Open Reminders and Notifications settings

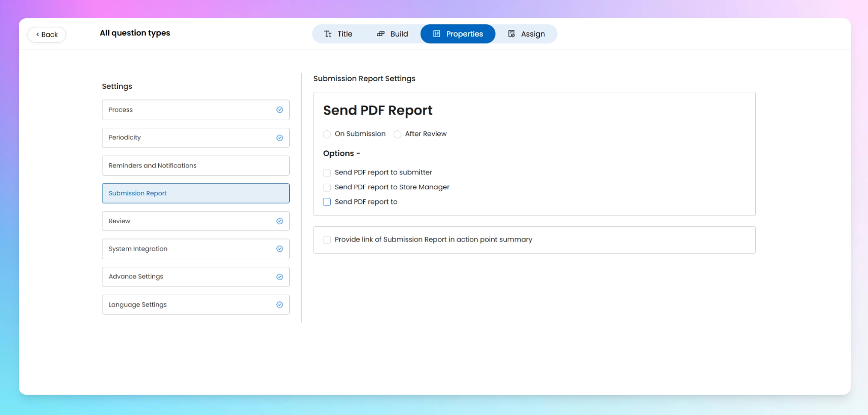195,165
